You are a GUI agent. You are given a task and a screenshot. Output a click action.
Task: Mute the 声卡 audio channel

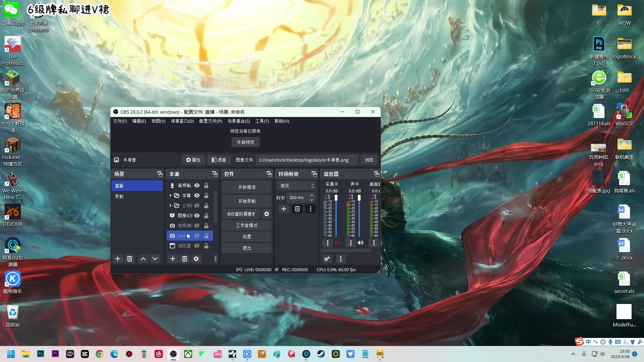click(361, 243)
